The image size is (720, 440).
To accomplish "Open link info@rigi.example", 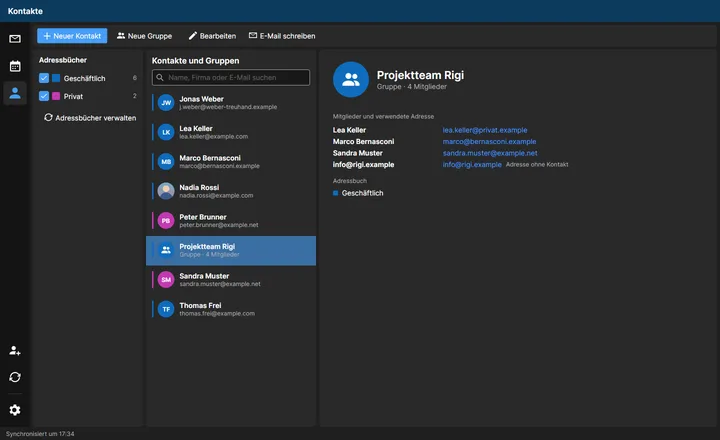I will click(x=472, y=164).
